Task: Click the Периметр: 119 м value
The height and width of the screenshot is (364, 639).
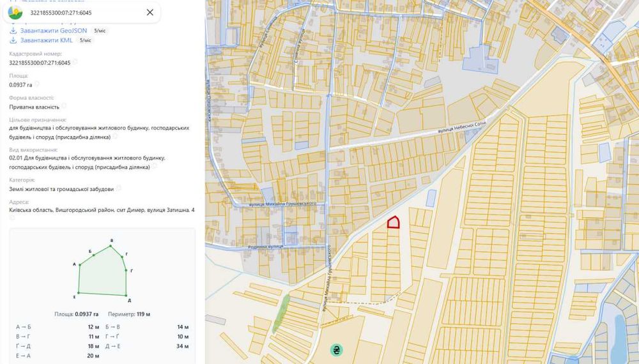Action: point(129,314)
